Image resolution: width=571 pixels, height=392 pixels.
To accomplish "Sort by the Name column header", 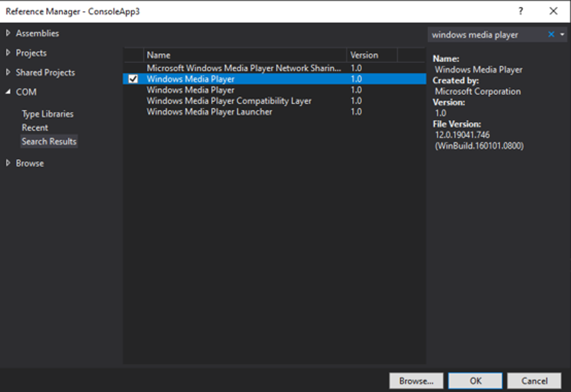I will click(x=245, y=55).
